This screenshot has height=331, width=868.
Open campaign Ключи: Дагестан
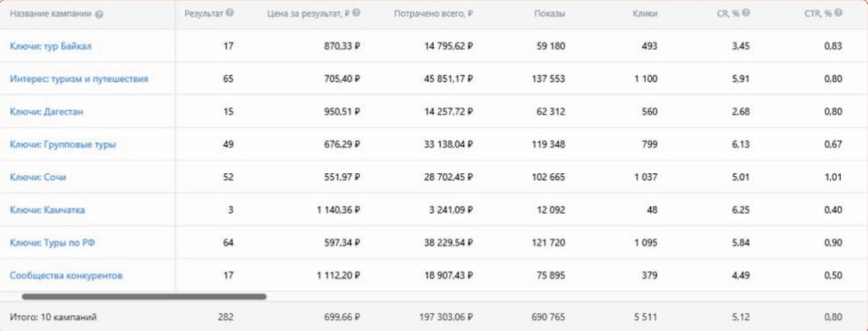[46, 112]
